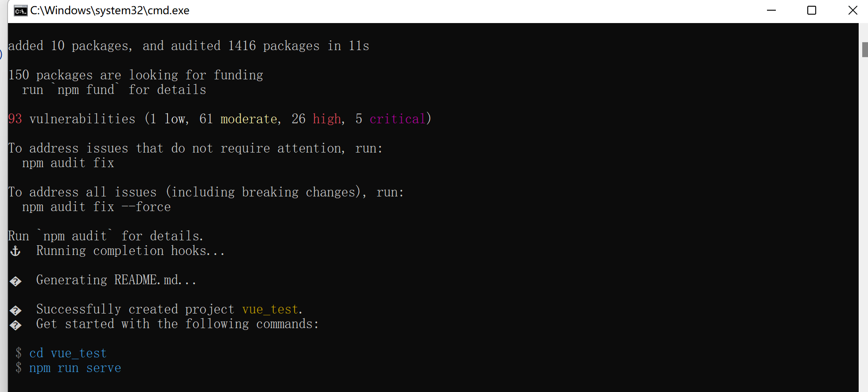Minimize the cmd.exe window

(x=771, y=11)
